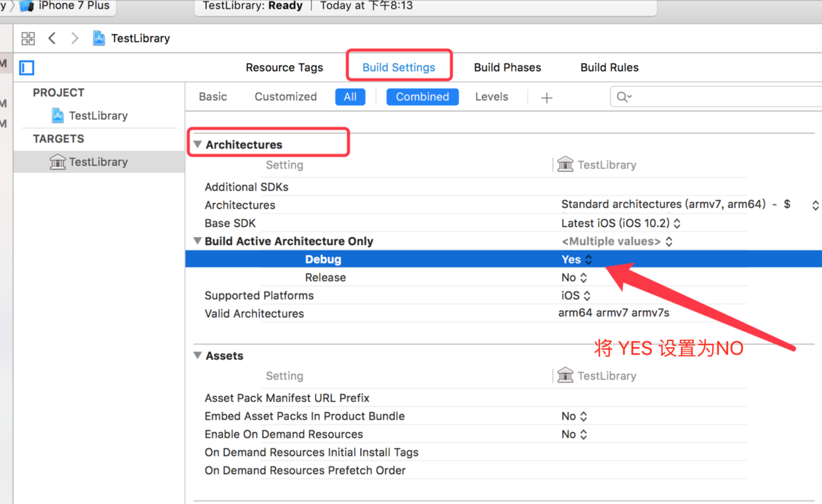Toggle the project and targets list sidebar

coord(27,68)
